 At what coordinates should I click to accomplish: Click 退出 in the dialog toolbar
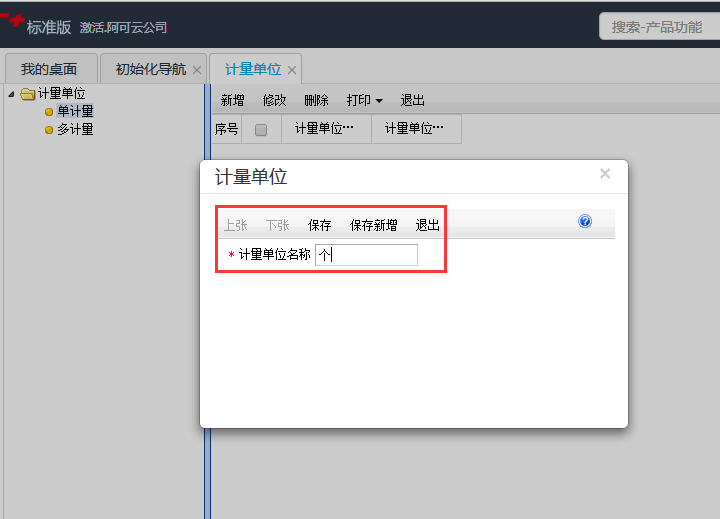click(428, 225)
